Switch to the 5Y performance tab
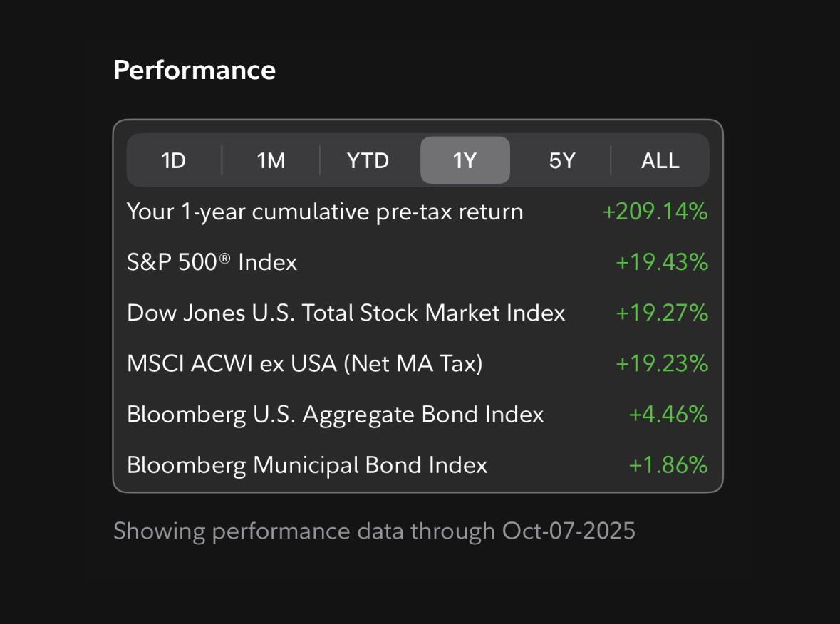The image size is (840, 624). pyautogui.click(x=562, y=160)
